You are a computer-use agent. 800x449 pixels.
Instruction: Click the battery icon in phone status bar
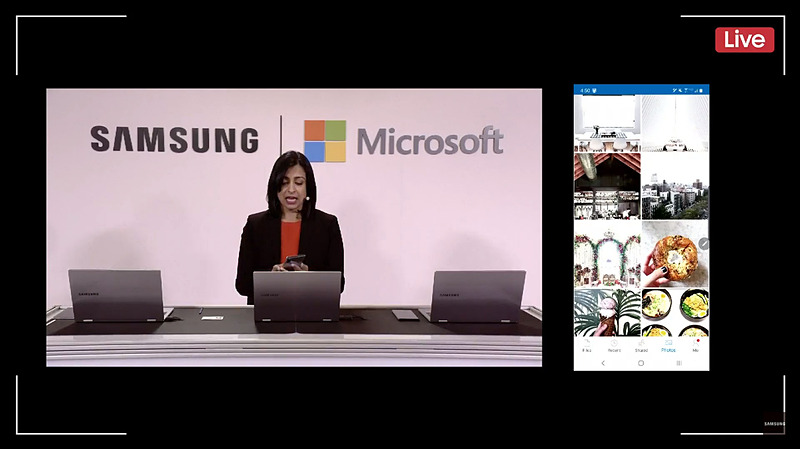[701, 90]
